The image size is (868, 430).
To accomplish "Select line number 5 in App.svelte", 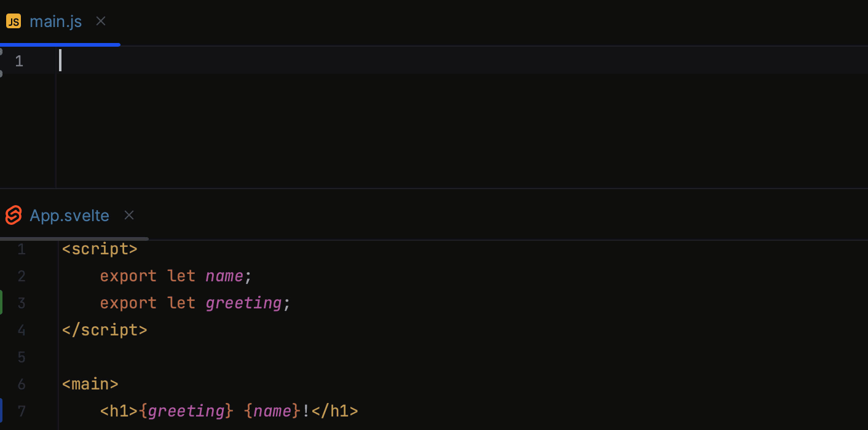I will pyautogui.click(x=22, y=357).
